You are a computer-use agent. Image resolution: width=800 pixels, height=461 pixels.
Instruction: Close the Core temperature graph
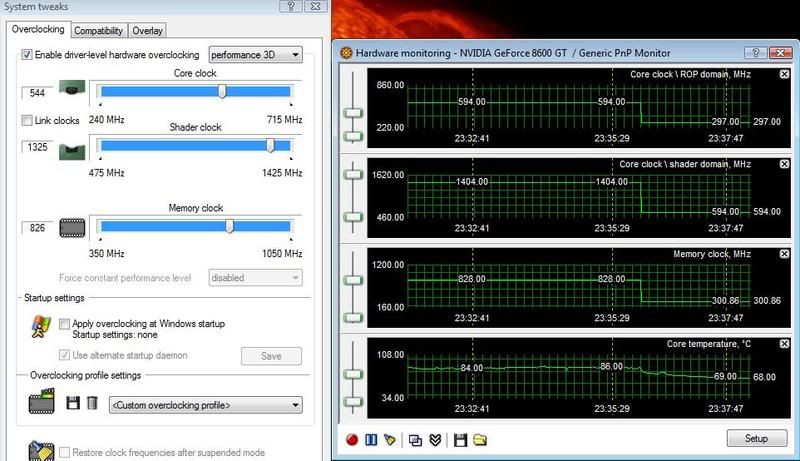[784, 344]
